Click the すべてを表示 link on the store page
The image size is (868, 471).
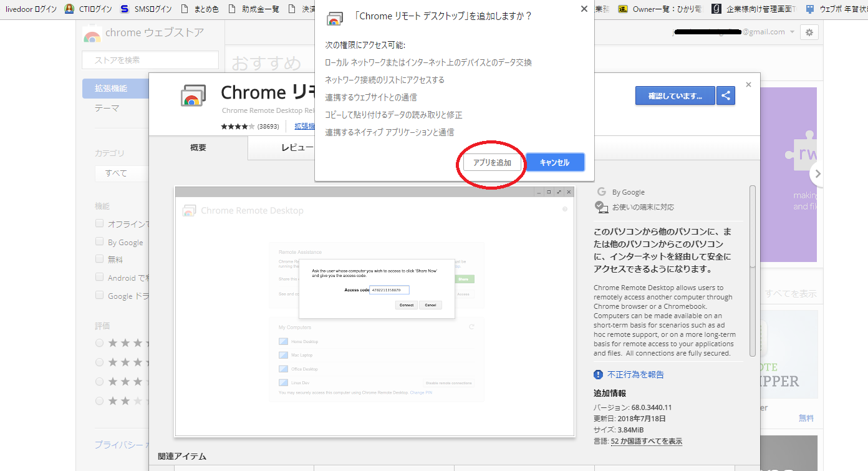pyautogui.click(x=790, y=293)
